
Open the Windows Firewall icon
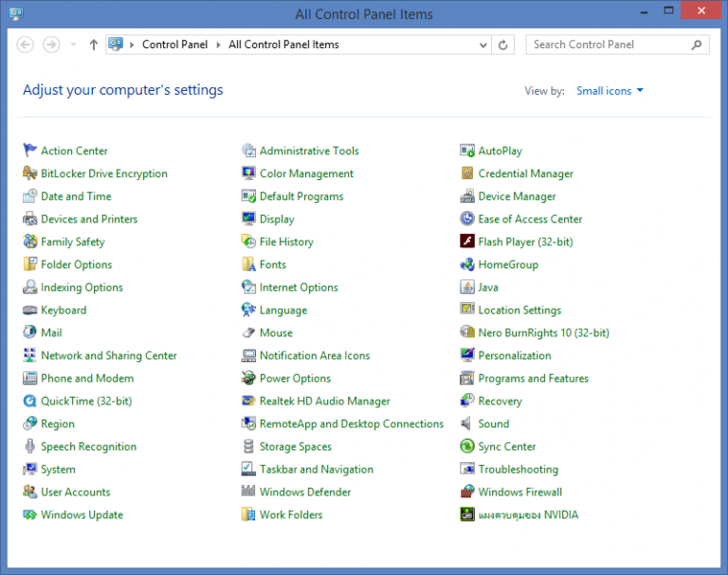coord(467,492)
